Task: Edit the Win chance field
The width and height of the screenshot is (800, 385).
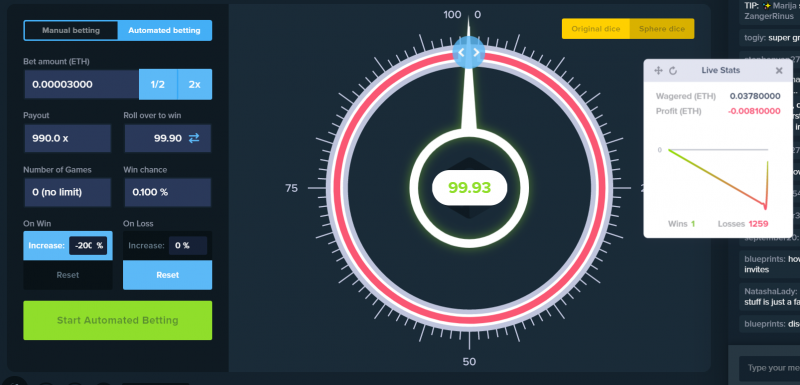Action: [167, 192]
